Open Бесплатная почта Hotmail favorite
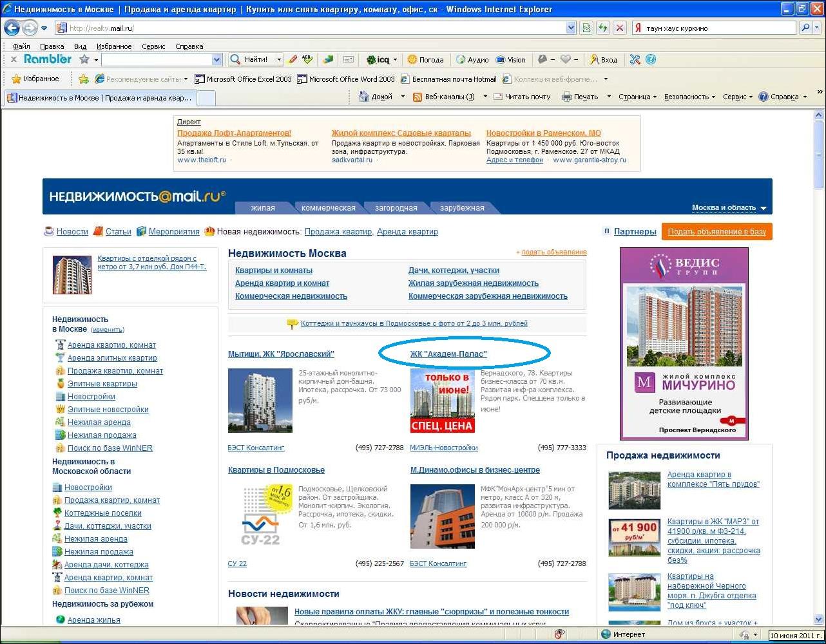This screenshot has height=644, width=826. click(448, 79)
